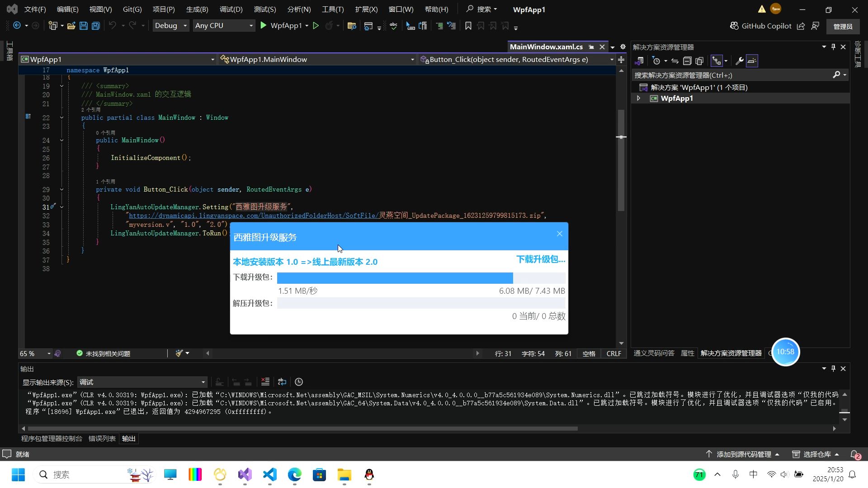Pin the MainWindow.xaml.cs tab
This screenshot has width=868, height=488.
pyautogui.click(x=591, y=47)
